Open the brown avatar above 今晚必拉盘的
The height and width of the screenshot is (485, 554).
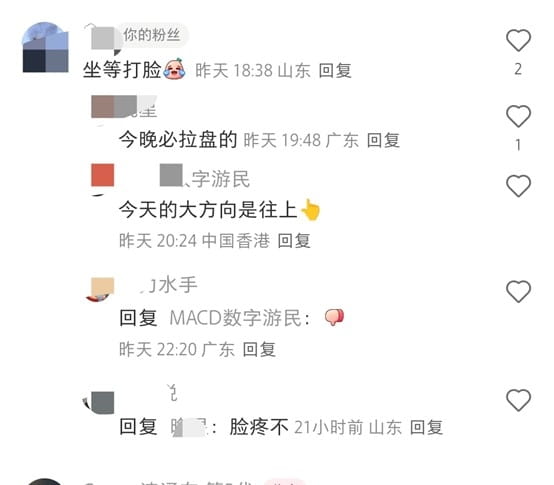click(103, 107)
